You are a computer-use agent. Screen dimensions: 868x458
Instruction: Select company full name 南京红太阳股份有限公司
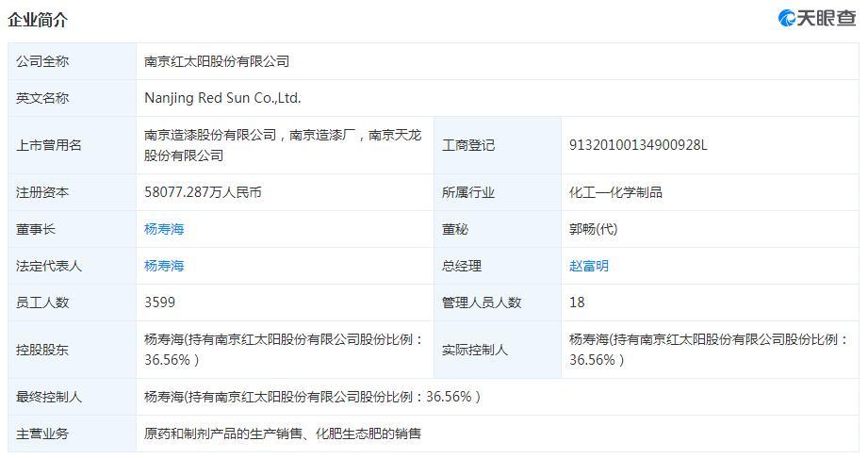click(x=217, y=61)
